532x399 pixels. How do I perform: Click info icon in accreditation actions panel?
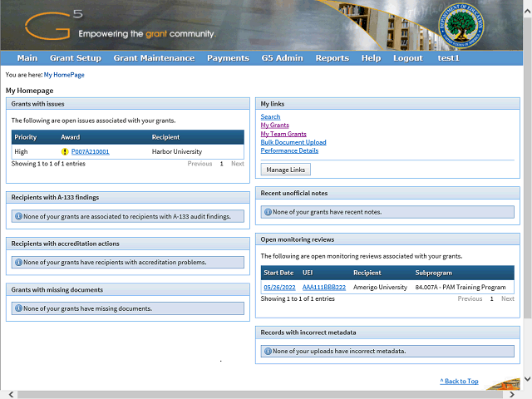(18, 263)
